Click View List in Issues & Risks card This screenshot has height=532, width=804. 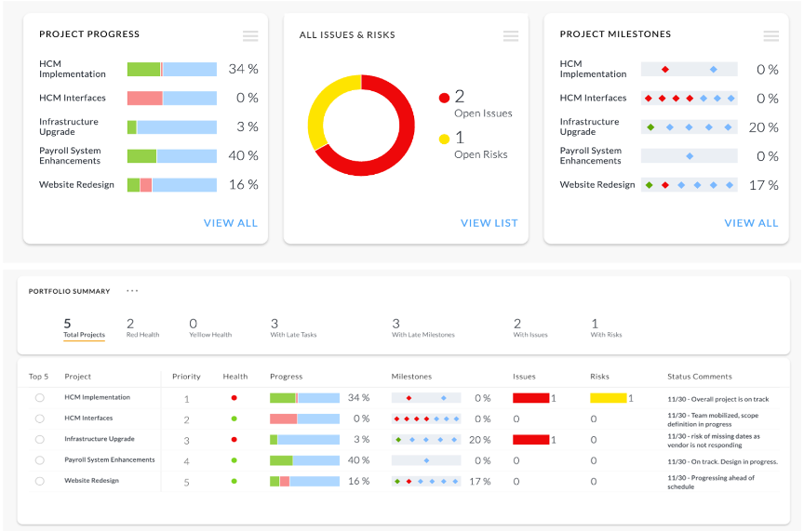pos(489,223)
